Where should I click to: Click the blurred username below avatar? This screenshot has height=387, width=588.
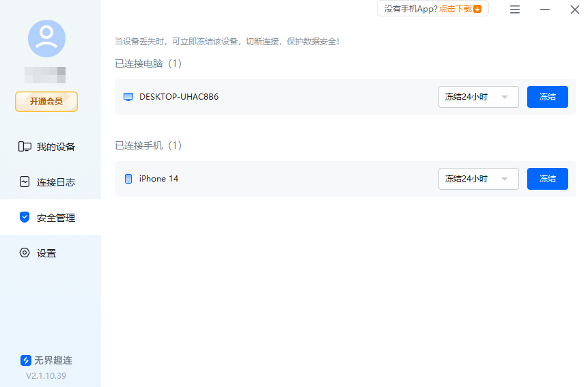(x=44, y=72)
